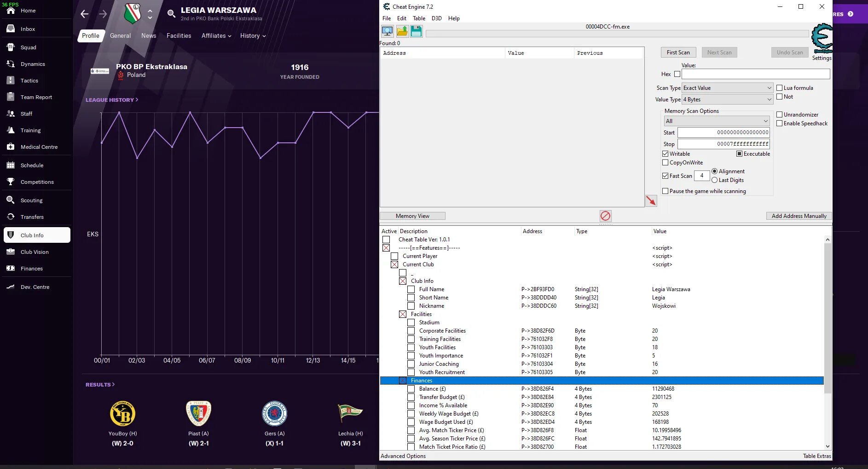The width and height of the screenshot is (868, 469).
Task: Enable Speedhack checkbox
Action: (780, 123)
